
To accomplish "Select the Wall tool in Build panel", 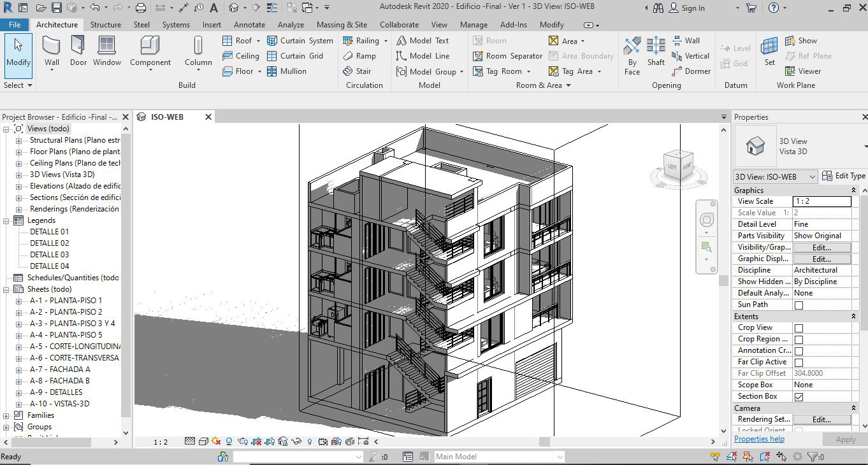I will click(52, 51).
